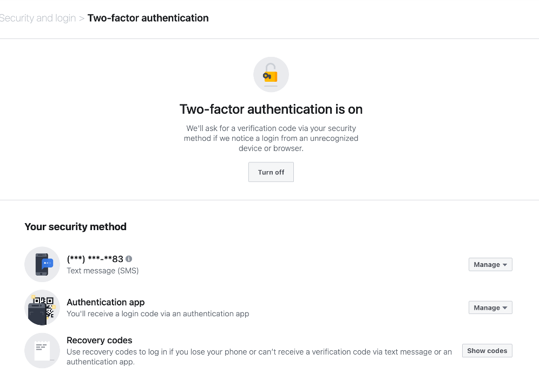This screenshot has height=392, width=539.
Task: Click the padlock and key icon
Action: 271,75
